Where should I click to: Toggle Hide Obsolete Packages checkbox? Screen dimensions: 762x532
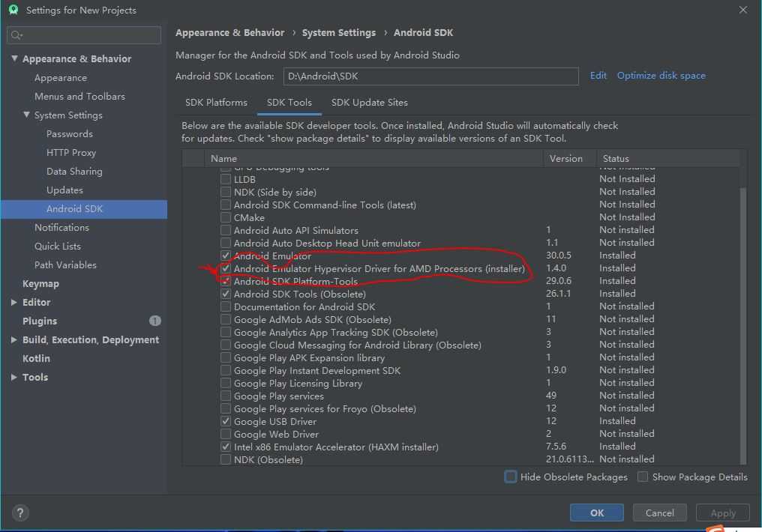(511, 477)
